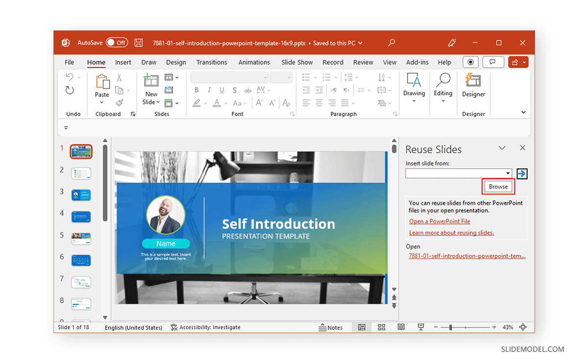Open the font size combo box
The height and width of the screenshot is (364, 588).
[281, 77]
